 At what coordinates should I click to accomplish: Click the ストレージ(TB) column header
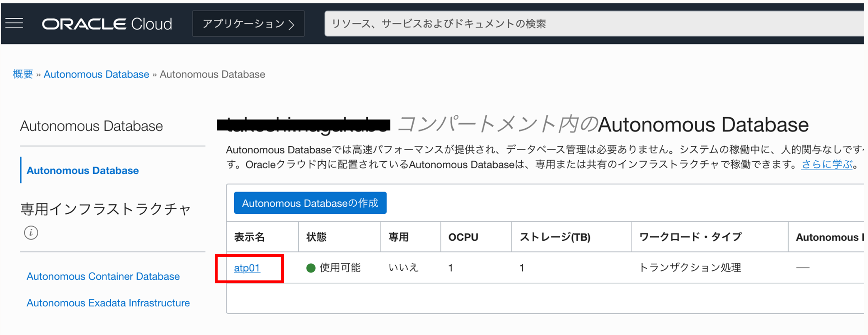(555, 237)
